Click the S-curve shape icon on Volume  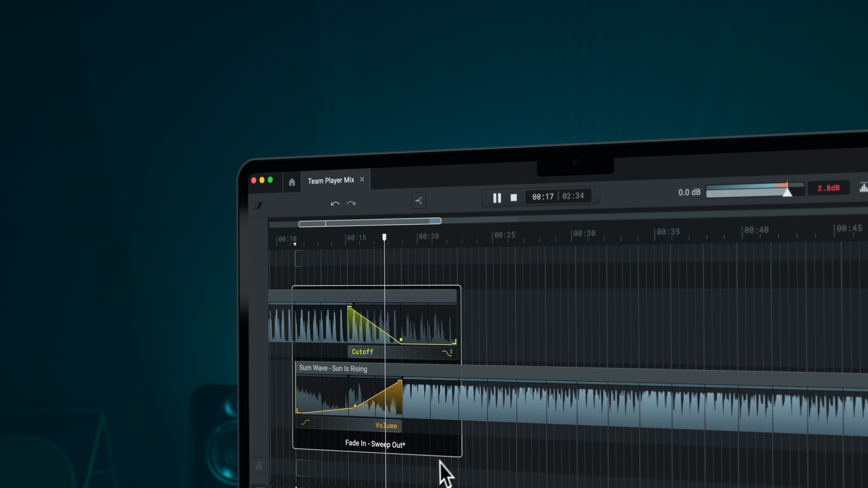(x=305, y=422)
